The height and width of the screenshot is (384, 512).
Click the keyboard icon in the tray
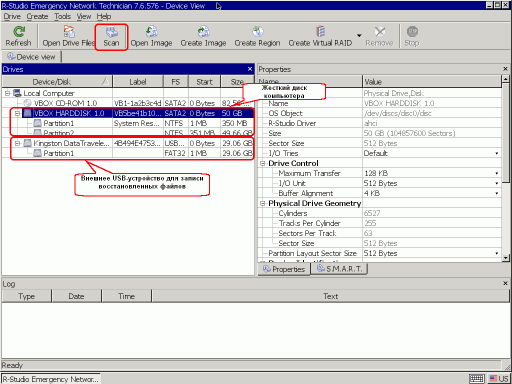click(477, 379)
